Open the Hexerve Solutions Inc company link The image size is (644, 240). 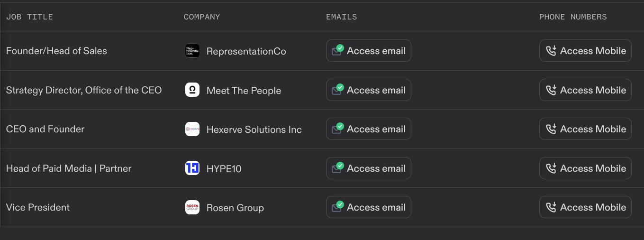click(254, 129)
